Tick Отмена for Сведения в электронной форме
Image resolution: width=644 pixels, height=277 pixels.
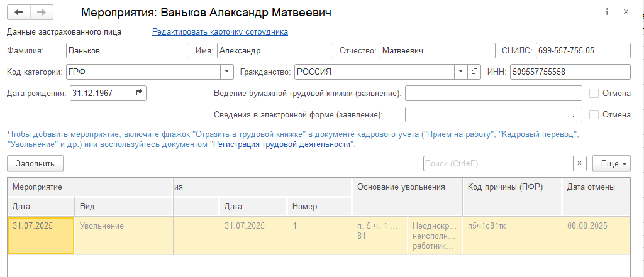[x=594, y=114]
